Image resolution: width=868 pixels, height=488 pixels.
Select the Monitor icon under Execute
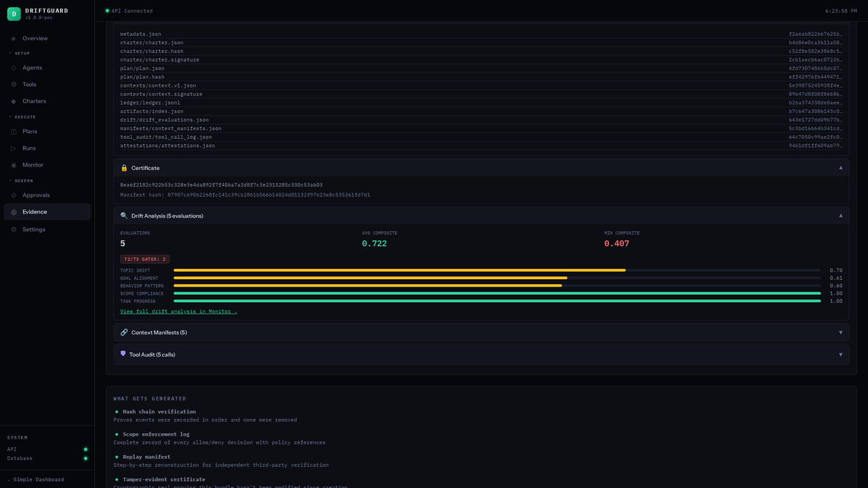point(13,165)
